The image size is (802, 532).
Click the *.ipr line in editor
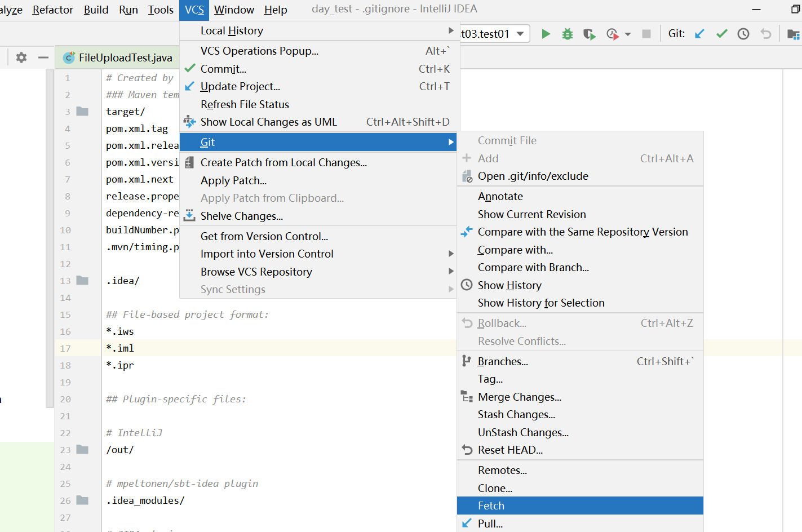[x=120, y=365]
